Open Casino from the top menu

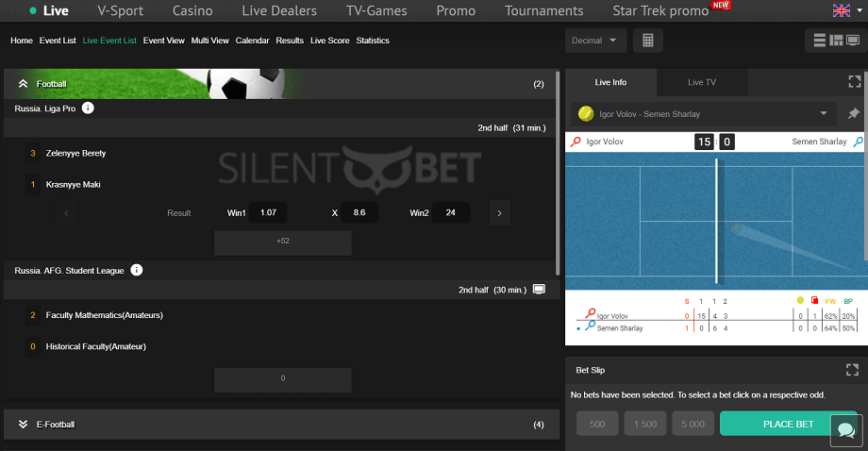pyautogui.click(x=192, y=10)
